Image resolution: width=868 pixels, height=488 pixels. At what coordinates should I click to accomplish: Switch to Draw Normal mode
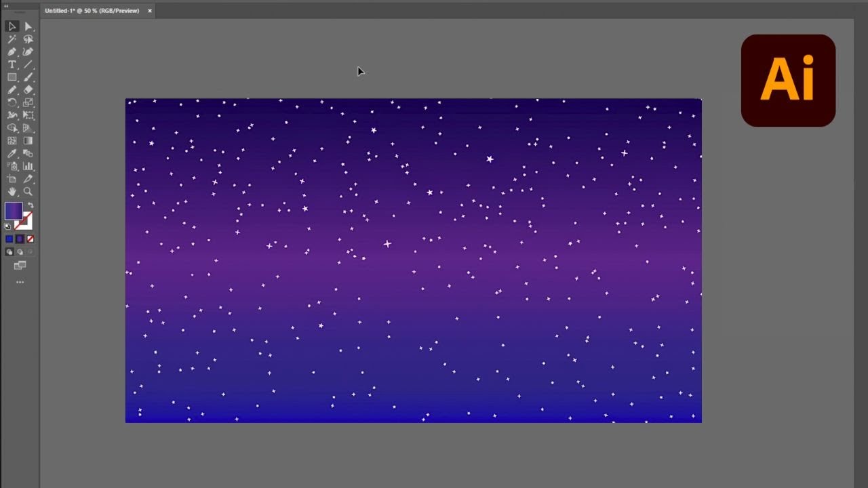pyautogui.click(x=9, y=251)
